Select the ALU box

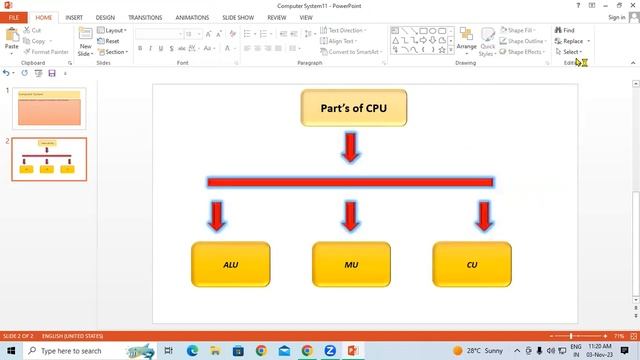pos(231,264)
